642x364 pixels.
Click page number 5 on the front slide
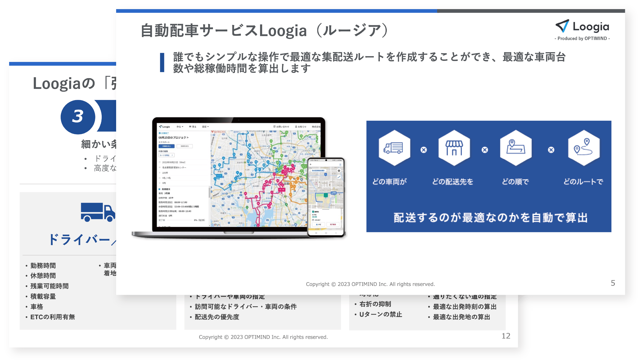click(613, 283)
